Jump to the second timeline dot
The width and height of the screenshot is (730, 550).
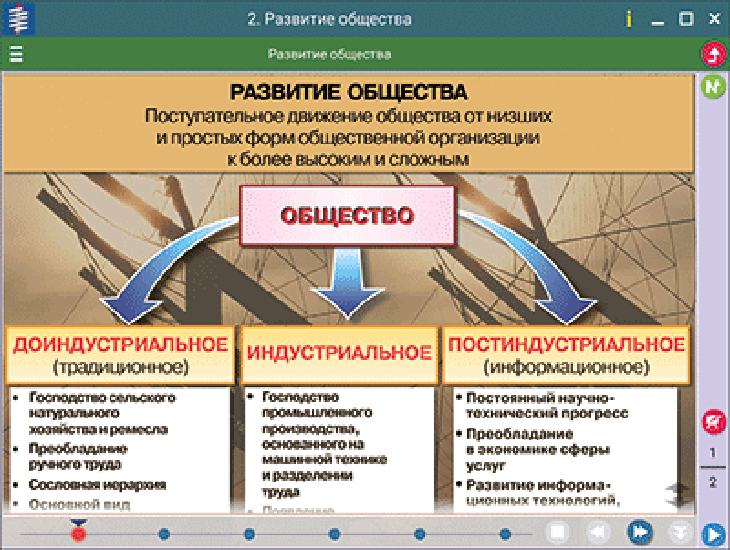click(x=164, y=534)
